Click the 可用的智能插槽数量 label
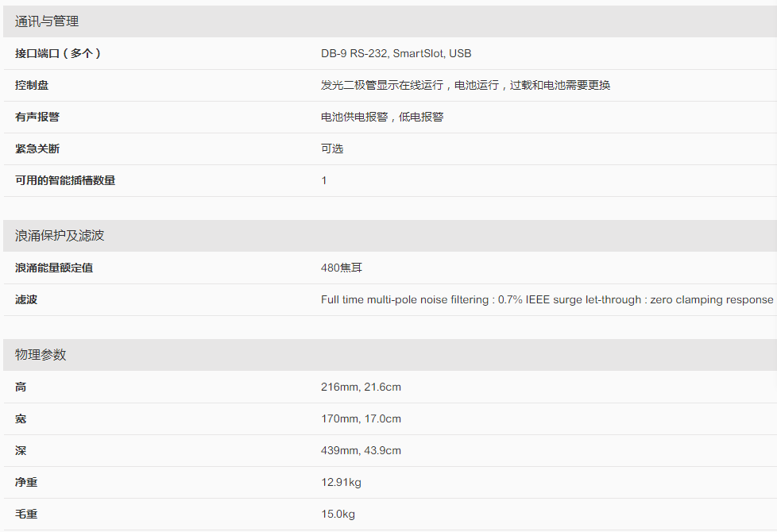 [65, 180]
